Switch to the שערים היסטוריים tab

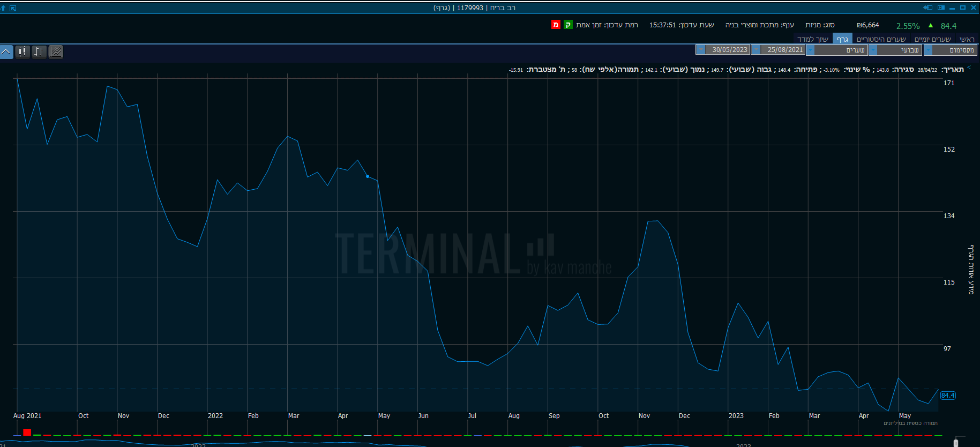click(881, 39)
